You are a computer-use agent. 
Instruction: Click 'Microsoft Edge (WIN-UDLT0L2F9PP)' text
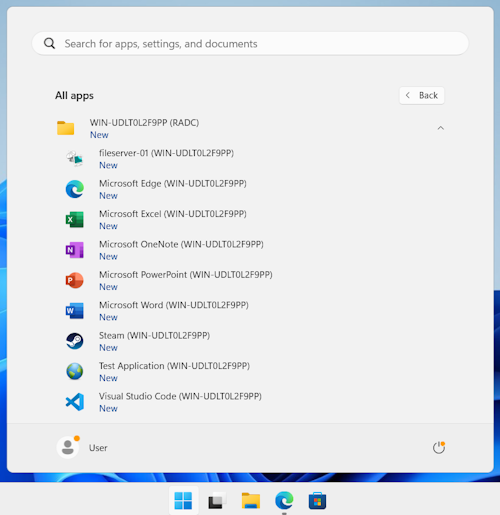tap(173, 184)
